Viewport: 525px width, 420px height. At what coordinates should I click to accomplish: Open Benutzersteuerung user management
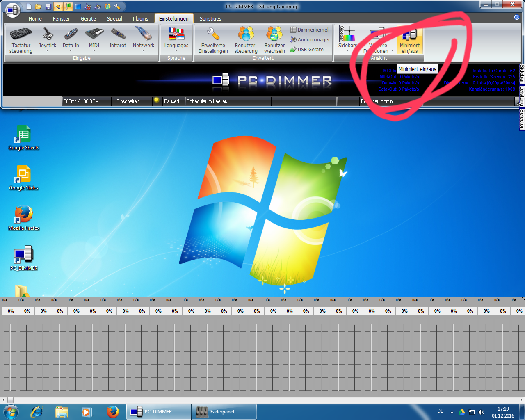click(x=246, y=40)
